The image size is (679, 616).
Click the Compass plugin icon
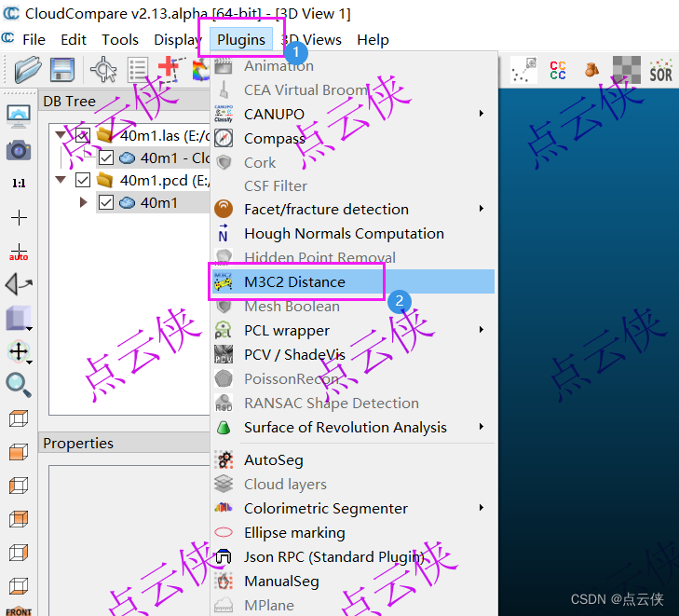(x=224, y=138)
